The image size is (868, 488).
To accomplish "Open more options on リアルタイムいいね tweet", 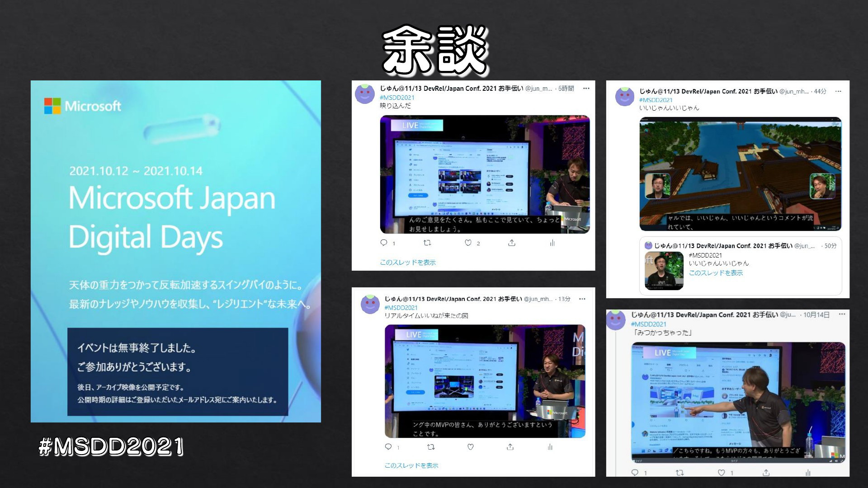I will (582, 299).
